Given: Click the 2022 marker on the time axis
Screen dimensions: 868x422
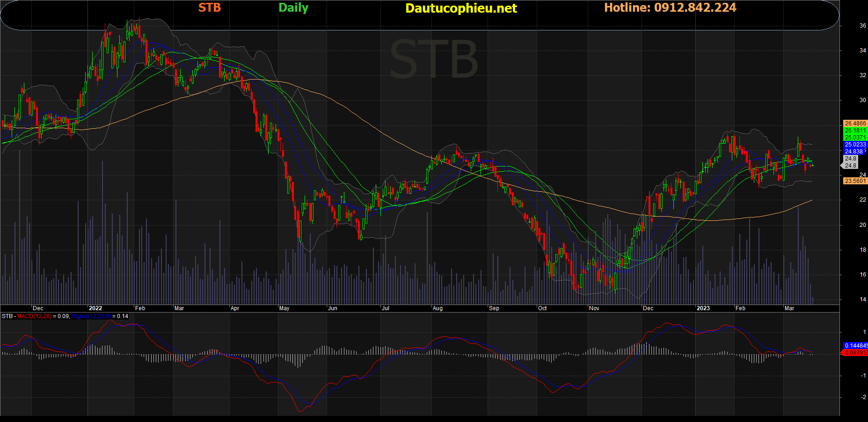Looking at the screenshot, I should [95, 308].
